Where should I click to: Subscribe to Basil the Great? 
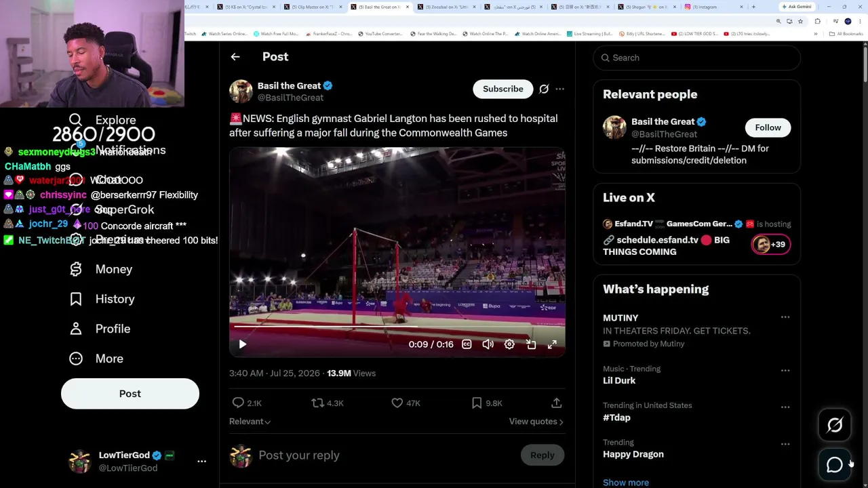[x=503, y=89]
